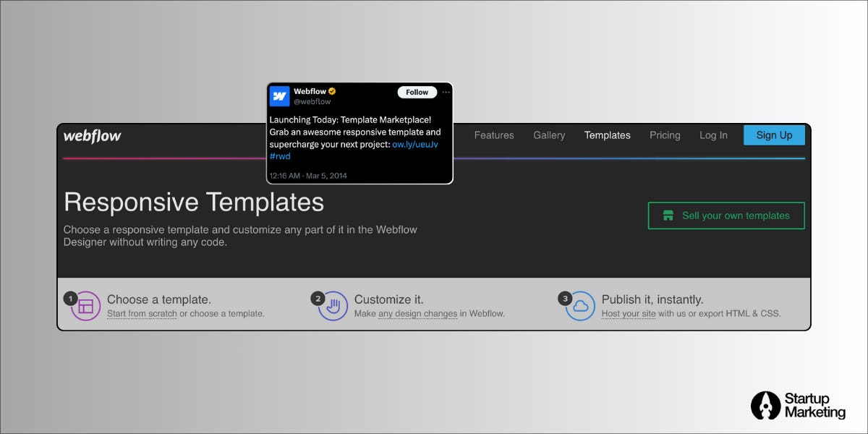Open the ow.ly/ueuJv link
The width and height of the screenshot is (868, 434).
click(415, 144)
